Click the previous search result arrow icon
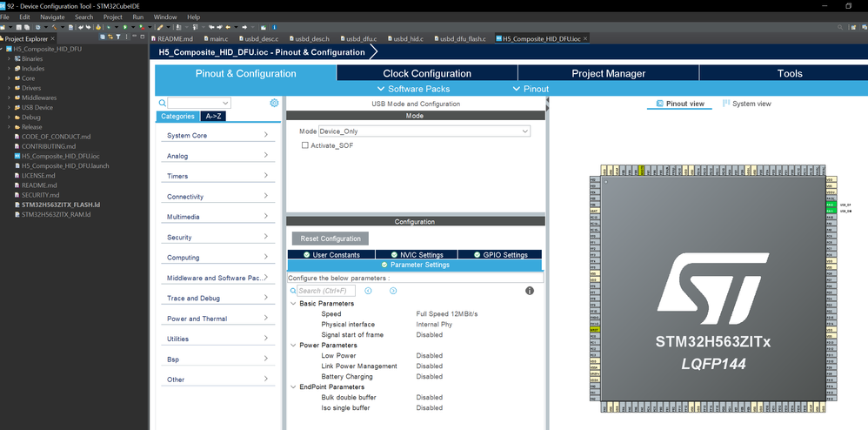868x430 pixels. coord(368,291)
